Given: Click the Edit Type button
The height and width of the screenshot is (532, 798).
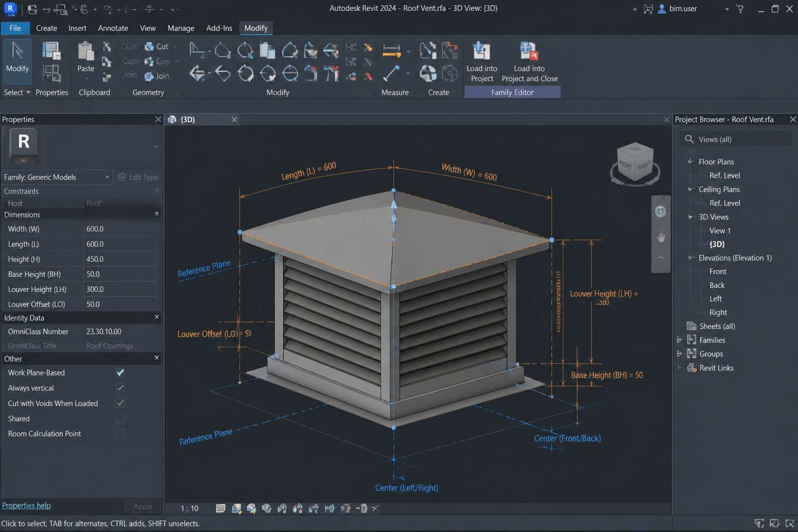Looking at the screenshot, I should [x=138, y=177].
